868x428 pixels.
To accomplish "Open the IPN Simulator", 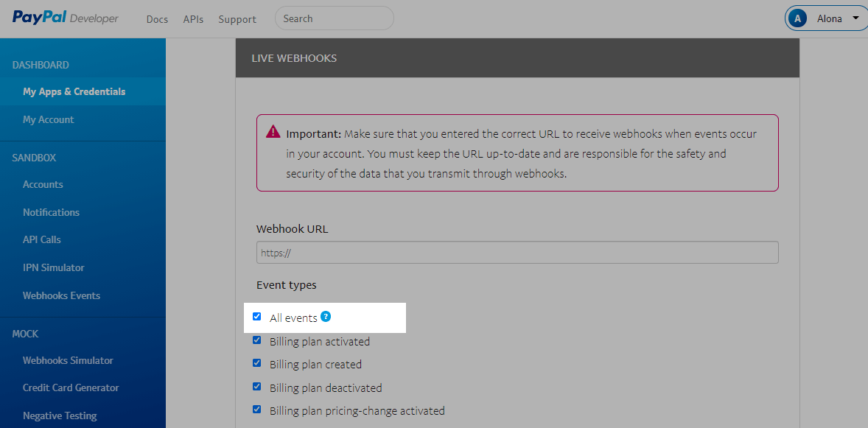I will pos(53,267).
